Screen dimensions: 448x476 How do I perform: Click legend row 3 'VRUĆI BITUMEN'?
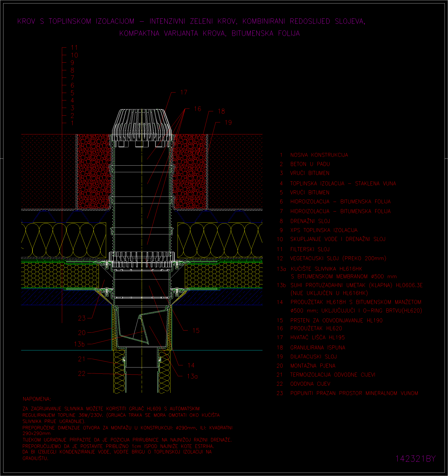(x=310, y=173)
